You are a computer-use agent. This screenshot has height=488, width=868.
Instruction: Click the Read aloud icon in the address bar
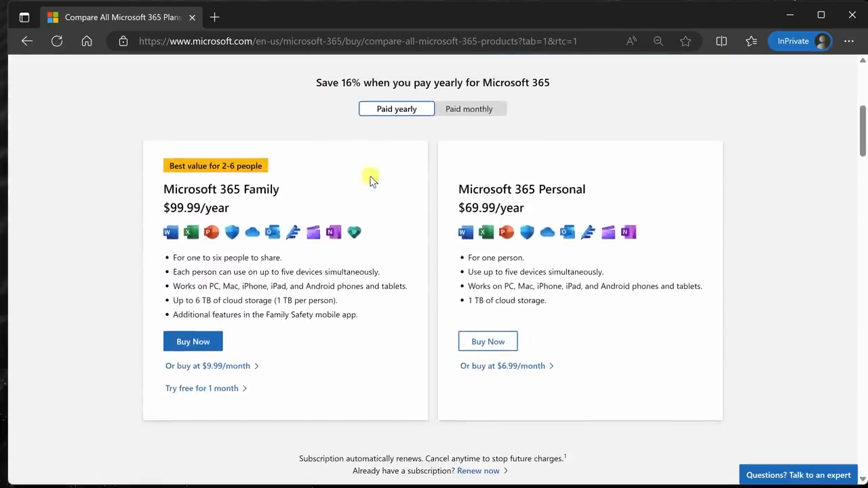tap(631, 41)
